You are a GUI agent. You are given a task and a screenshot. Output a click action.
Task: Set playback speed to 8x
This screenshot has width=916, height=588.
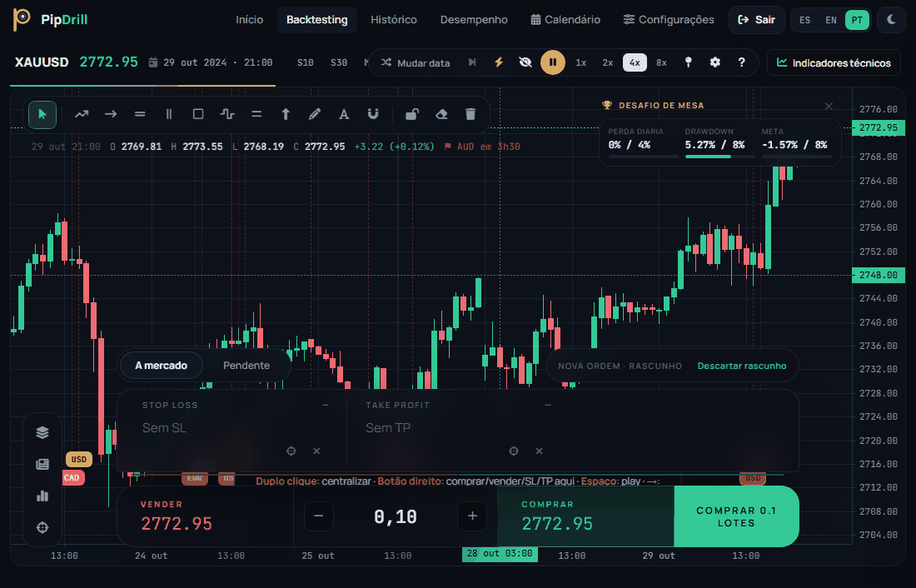click(661, 62)
